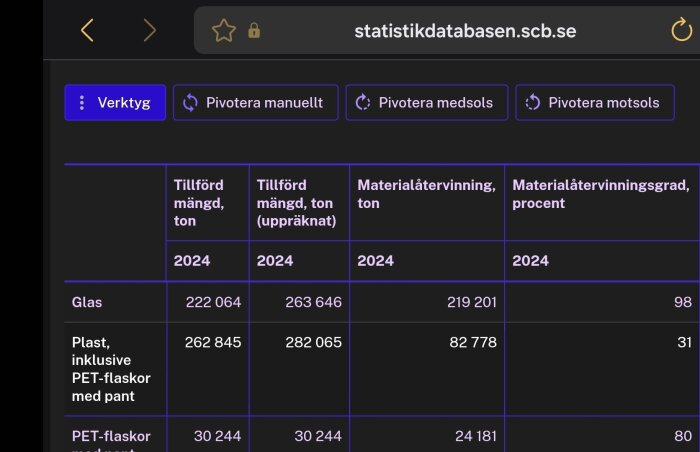Click the Tillförd mängd, ton (uppräknat) header

pyautogui.click(x=296, y=203)
